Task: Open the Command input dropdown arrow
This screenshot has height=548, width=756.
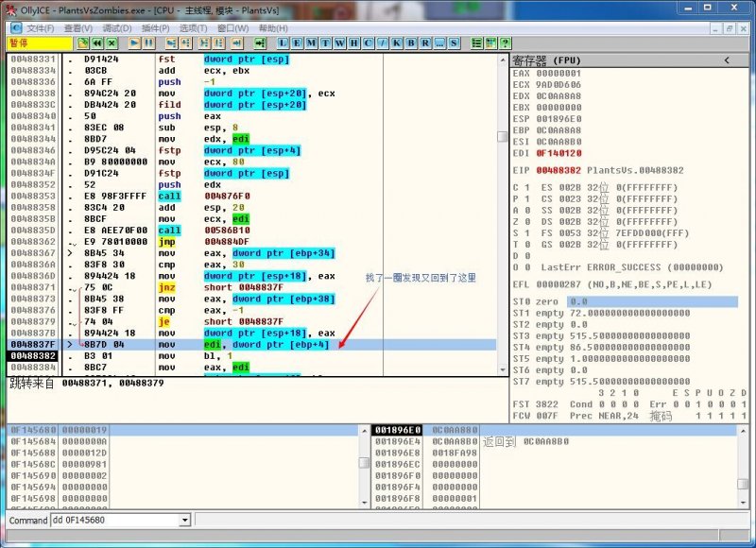Action: point(184,520)
